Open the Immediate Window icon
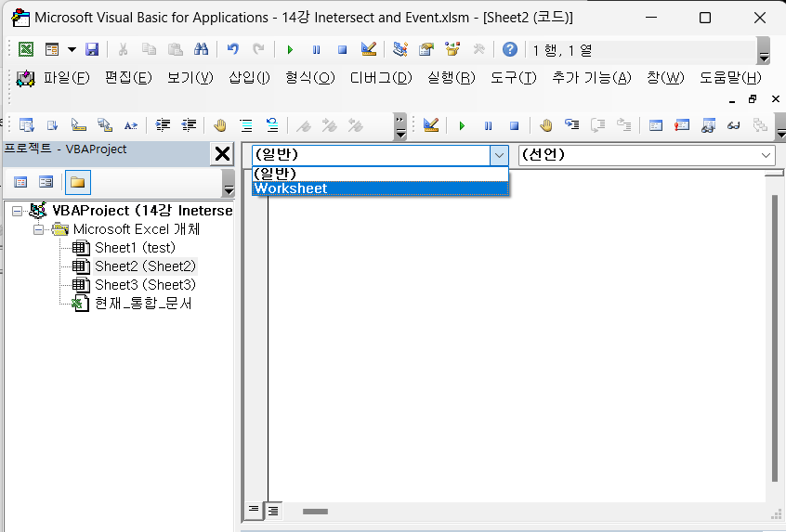Image resolution: width=786 pixels, height=532 pixels. [682, 125]
